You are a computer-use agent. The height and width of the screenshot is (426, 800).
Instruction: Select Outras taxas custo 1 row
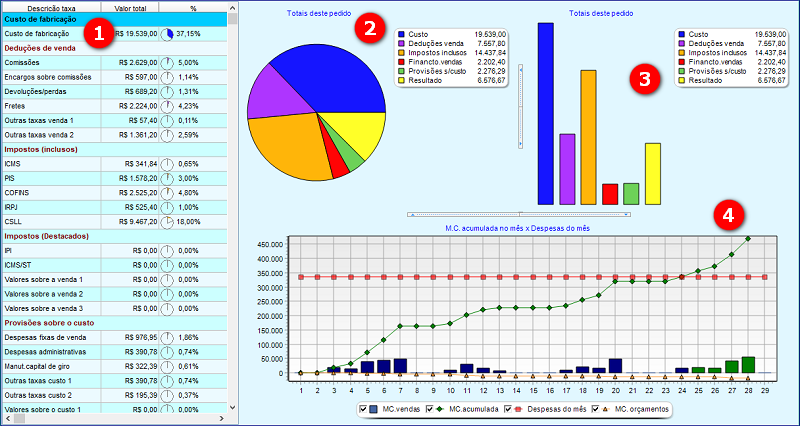[114, 381]
